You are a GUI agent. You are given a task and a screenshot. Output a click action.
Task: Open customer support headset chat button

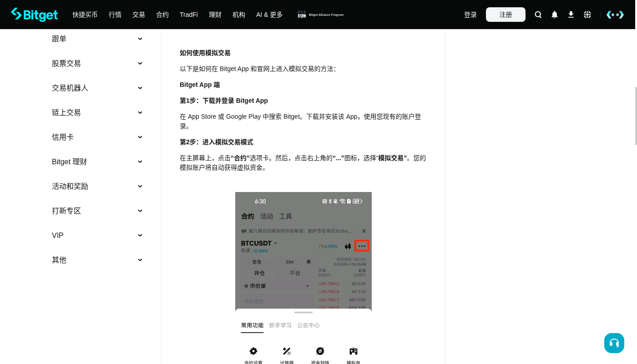click(614, 343)
